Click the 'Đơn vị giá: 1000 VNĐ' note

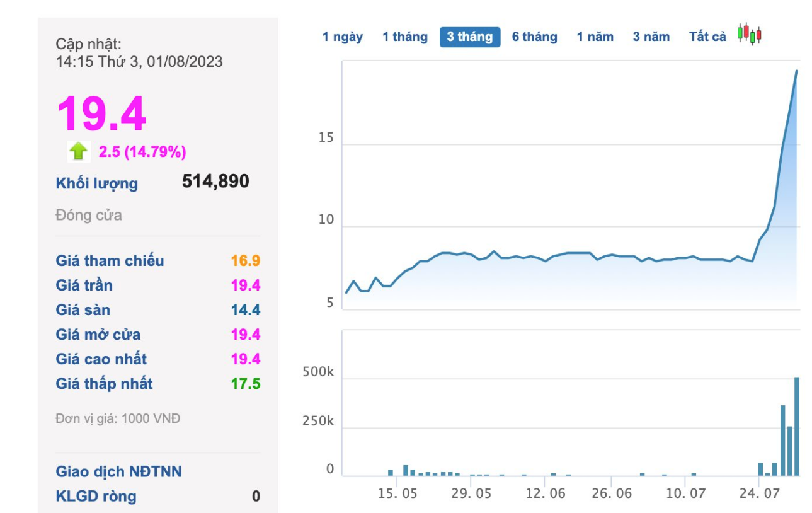pos(118,418)
